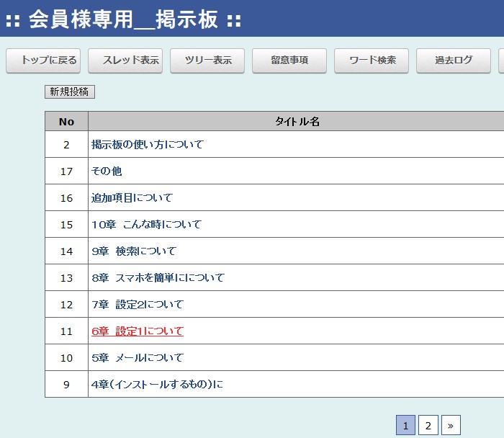Open thread 10章 こんな時について
The image size is (504, 438).
[147, 225]
